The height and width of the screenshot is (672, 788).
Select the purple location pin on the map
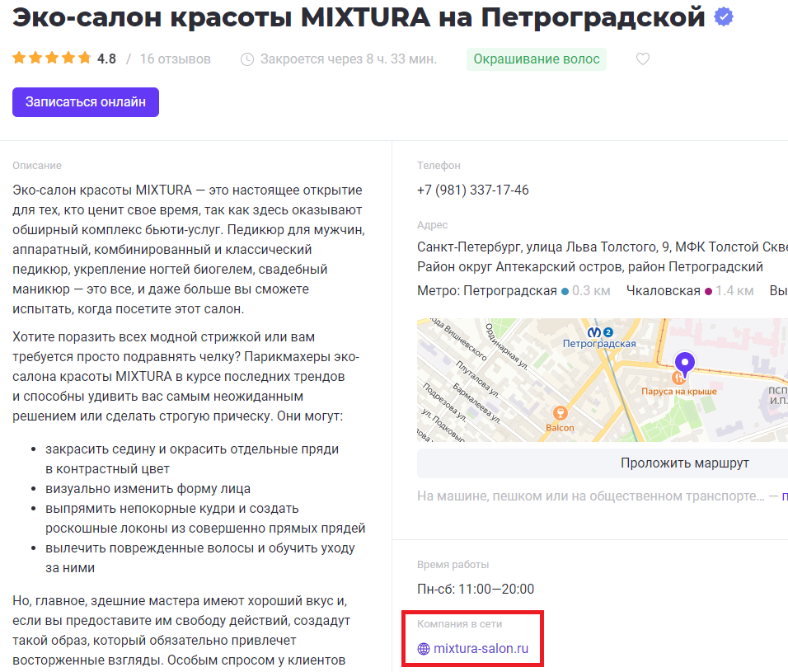tap(685, 363)
